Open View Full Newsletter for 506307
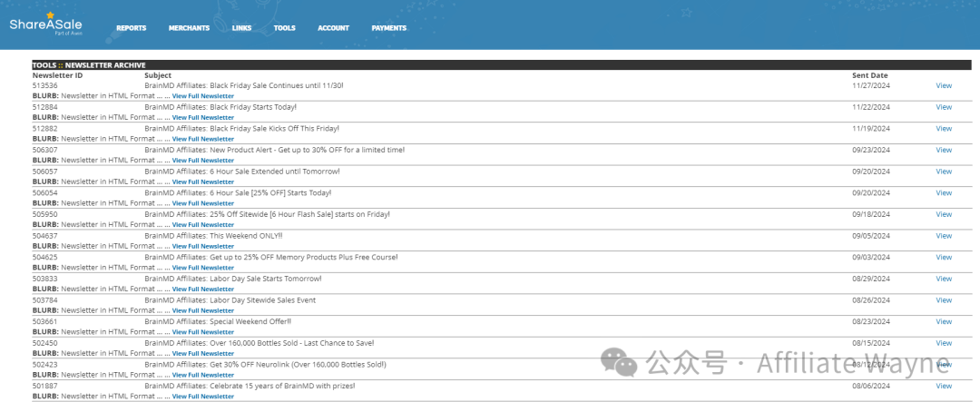 click(x=203, y=161)
